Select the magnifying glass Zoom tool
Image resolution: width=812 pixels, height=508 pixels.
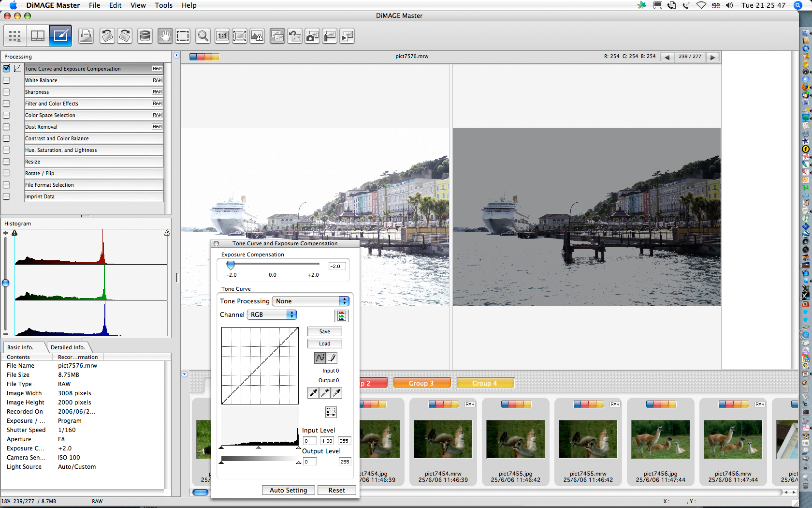pos(203,36)
